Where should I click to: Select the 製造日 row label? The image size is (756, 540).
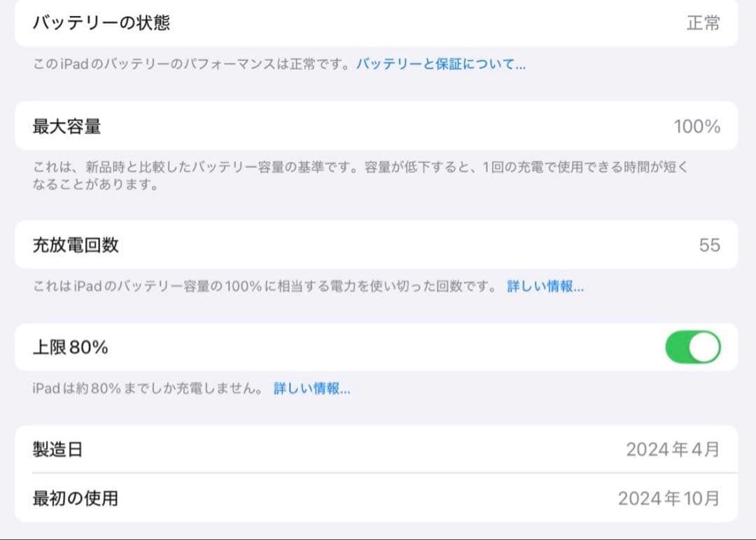[57, 449]
